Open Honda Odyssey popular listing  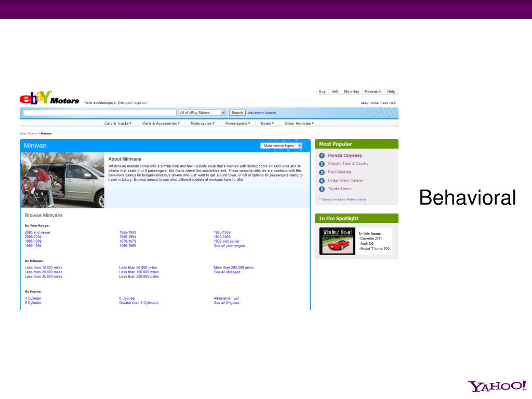(x=345, y=155)
